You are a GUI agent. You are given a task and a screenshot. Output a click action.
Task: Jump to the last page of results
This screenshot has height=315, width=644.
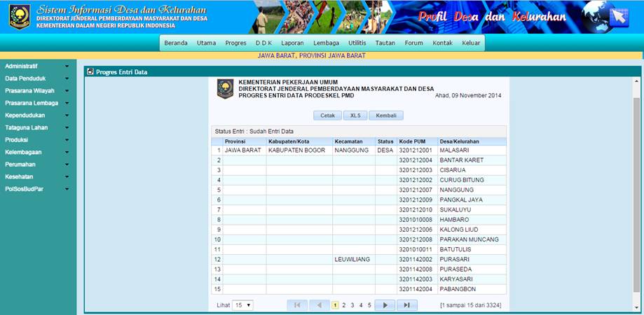[x=407, y=305]
